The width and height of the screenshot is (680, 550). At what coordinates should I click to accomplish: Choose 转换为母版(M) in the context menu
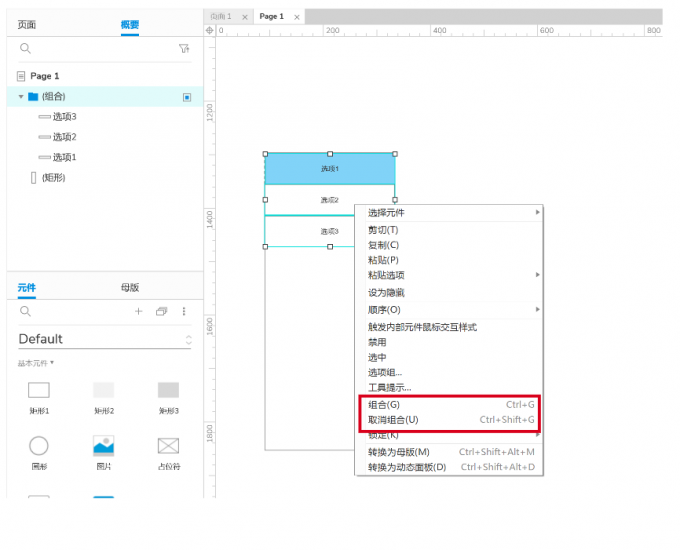point(449,452)
